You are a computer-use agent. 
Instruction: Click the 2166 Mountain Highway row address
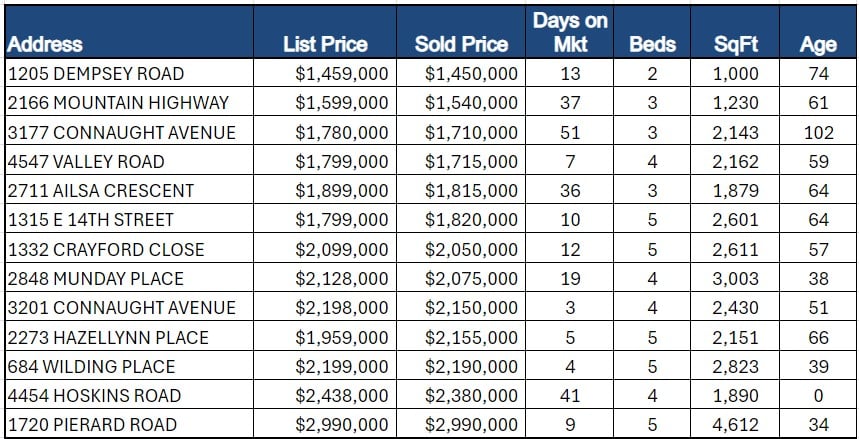pos(118,103)
